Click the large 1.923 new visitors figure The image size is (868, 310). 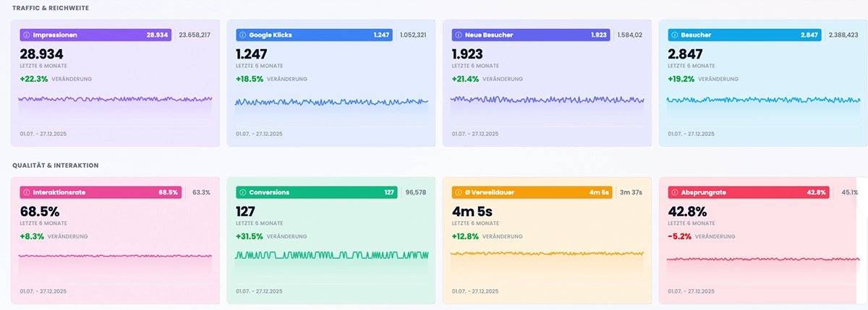[468, 54]
